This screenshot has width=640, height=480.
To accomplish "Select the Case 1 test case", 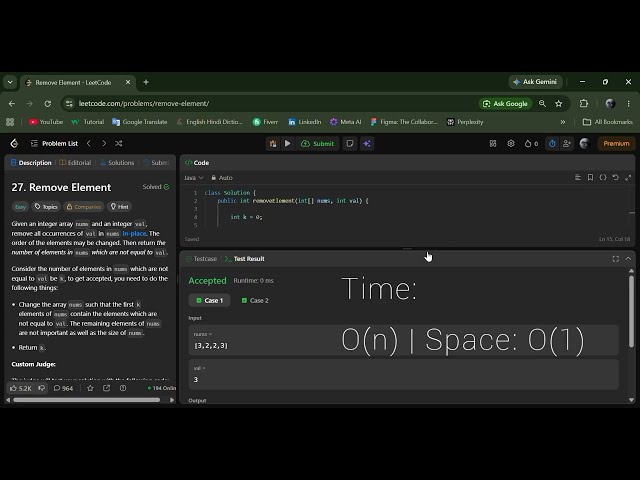I will coord(210,300).
